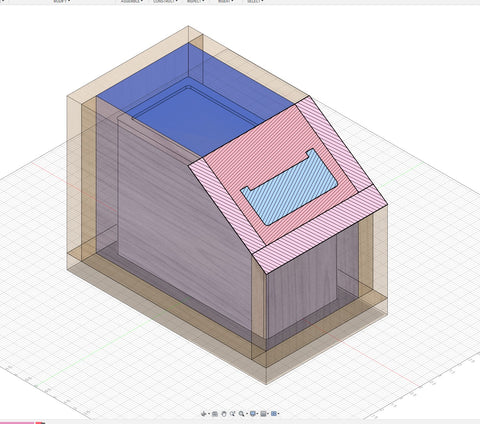Expand the Orbit tool dropdown arrow
Image resolution: width=480 pixels, height=424 pixels.
pyautogui.click(x=209, y=414)
